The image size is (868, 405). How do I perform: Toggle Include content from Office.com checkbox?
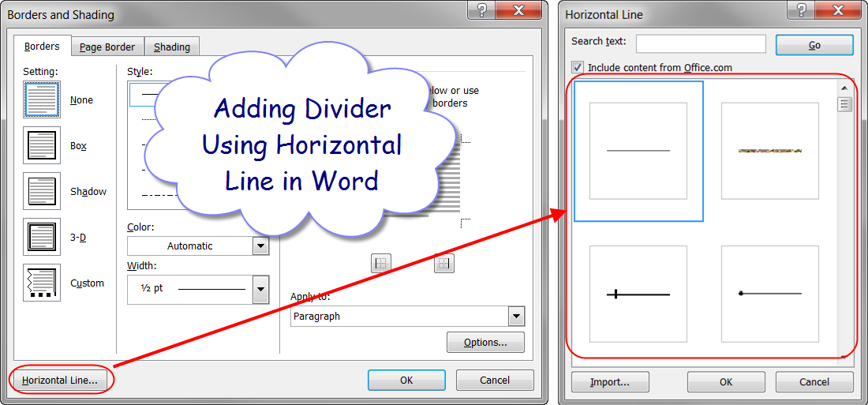578,68
